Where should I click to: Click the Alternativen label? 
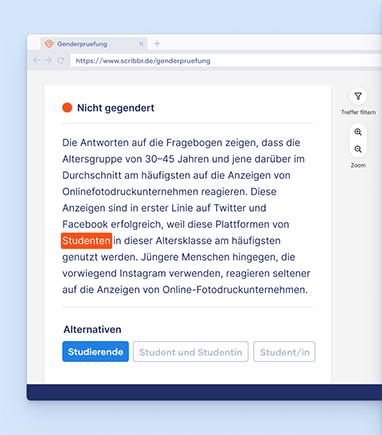pos(92,330)
